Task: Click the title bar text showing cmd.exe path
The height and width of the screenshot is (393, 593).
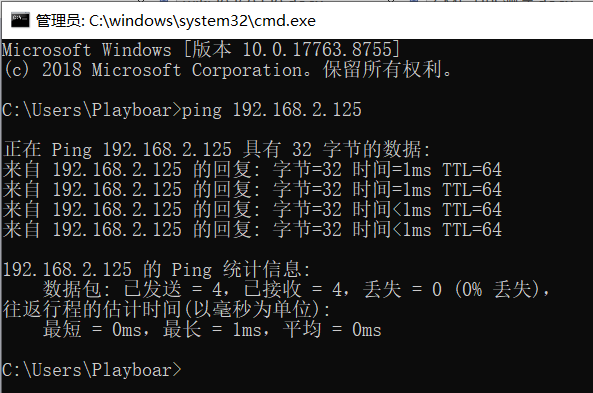Action: [x=175, y=20]
